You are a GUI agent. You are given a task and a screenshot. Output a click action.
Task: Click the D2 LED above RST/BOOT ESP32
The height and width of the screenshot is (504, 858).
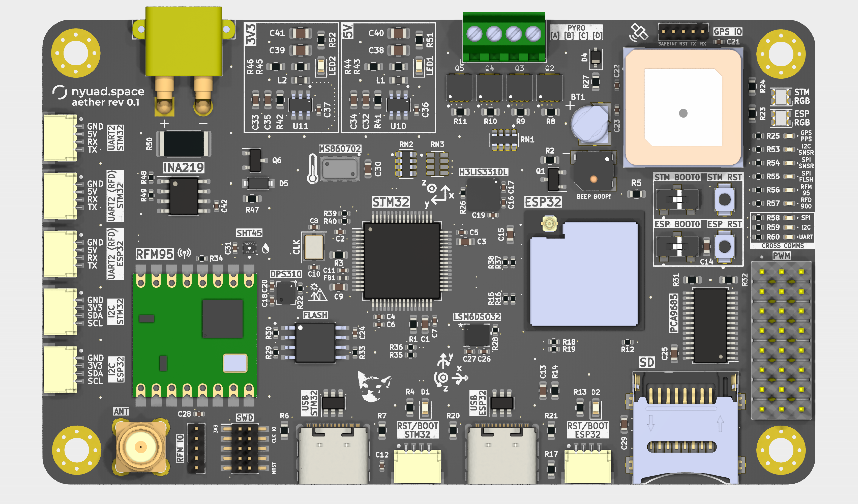pyautogui.click(x=595, y=407)
